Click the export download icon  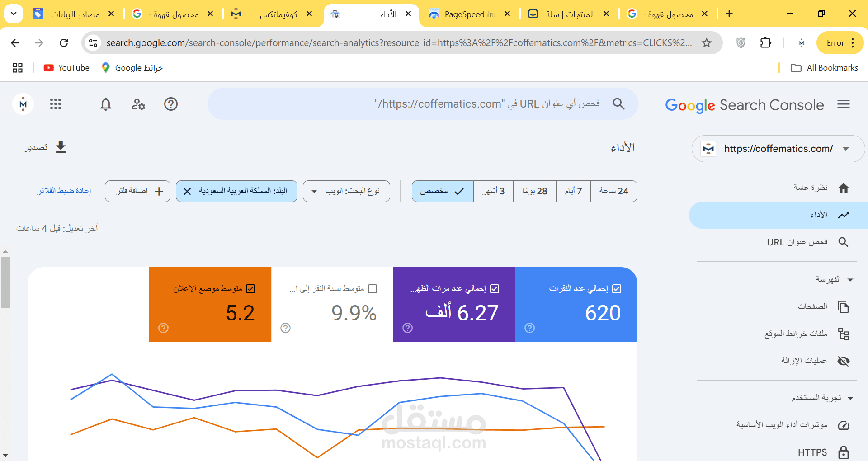tap(61, 147)
